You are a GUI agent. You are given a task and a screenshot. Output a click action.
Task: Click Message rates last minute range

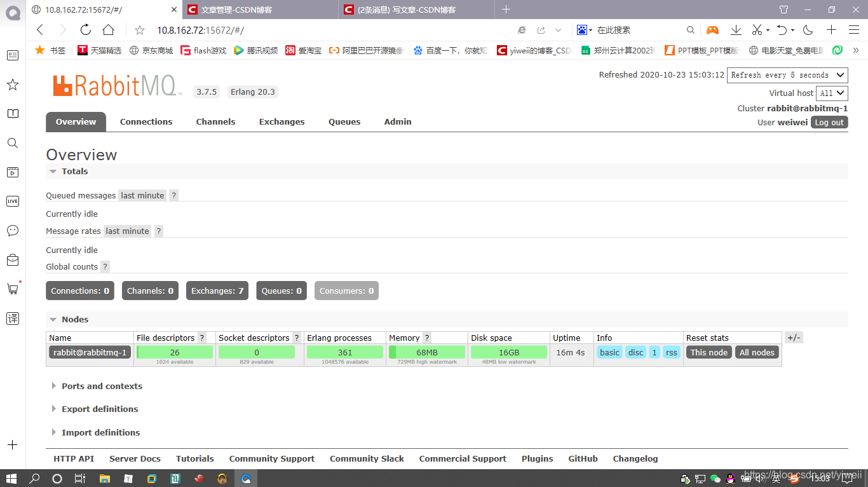[x=128, y=231]
